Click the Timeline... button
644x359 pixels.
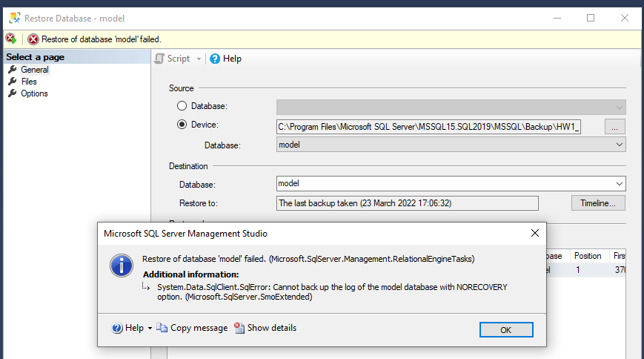(598, 203)
